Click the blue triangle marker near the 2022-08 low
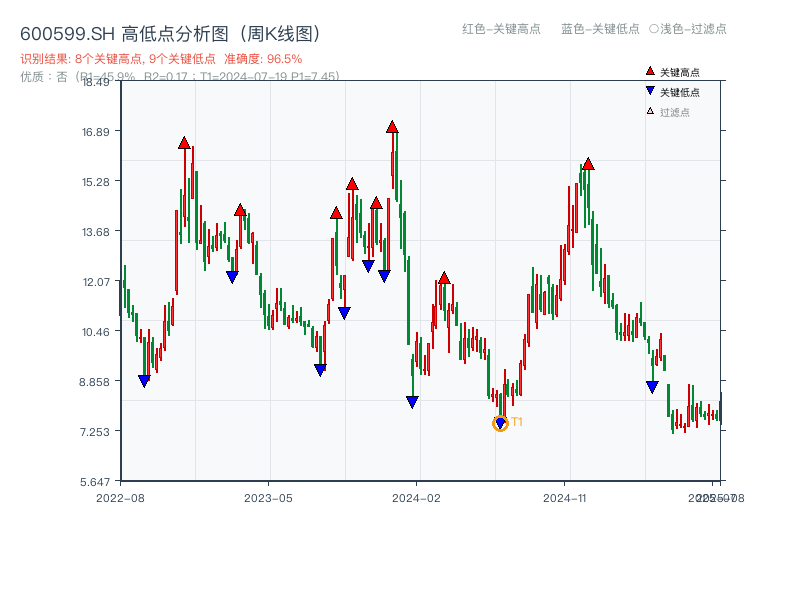Viewport: 800px width, 600px height. 143,378
